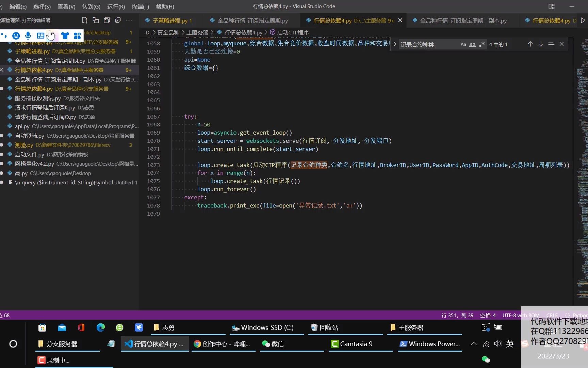Click the problems count 68 in the status bar
This screenshot has width=588, height=368.
(5, 315)
